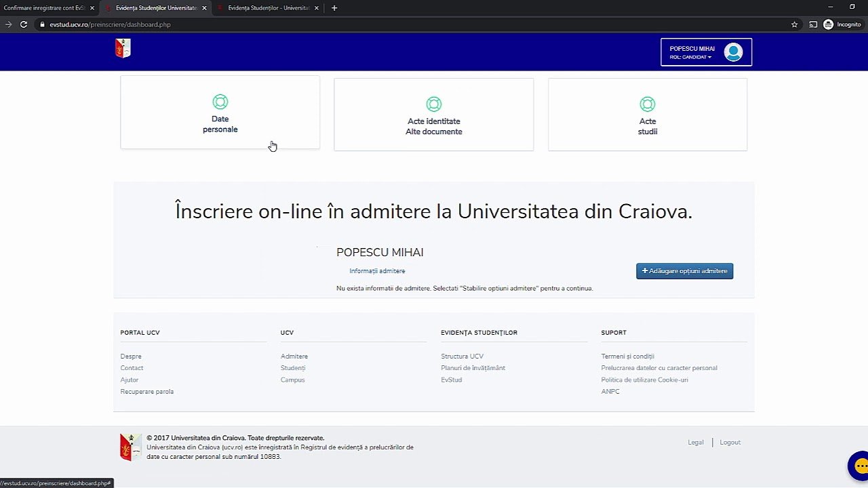Open the yellow chat bubble widget
The image size is (868, 488).
pyautogui.click(x=859, y=466)
